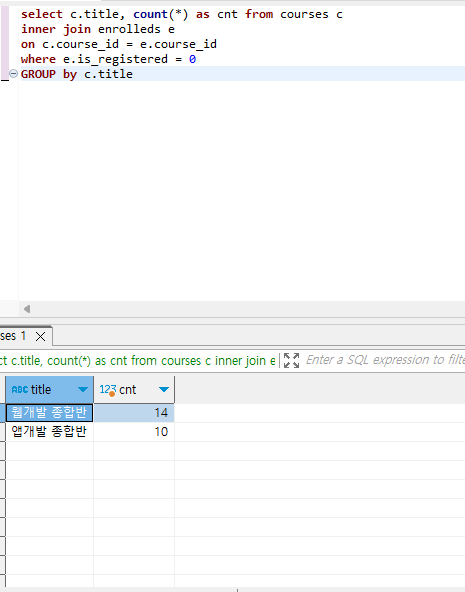Image resolution: width=465 pixels, height=592 pixels.
Task: Select the cell 앱개발 종합반
Action: (x=49, y=432)
